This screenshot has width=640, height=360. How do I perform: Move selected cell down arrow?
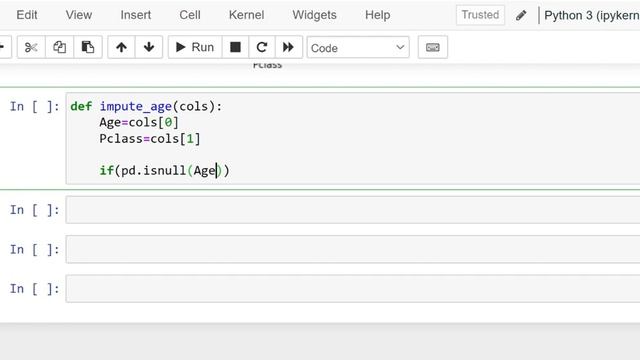pos(149,47)
